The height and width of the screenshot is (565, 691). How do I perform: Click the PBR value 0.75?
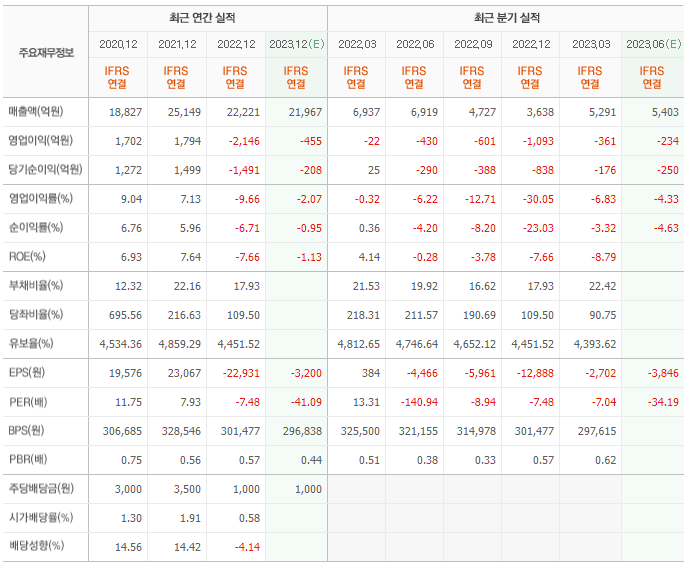coord(132,460)
